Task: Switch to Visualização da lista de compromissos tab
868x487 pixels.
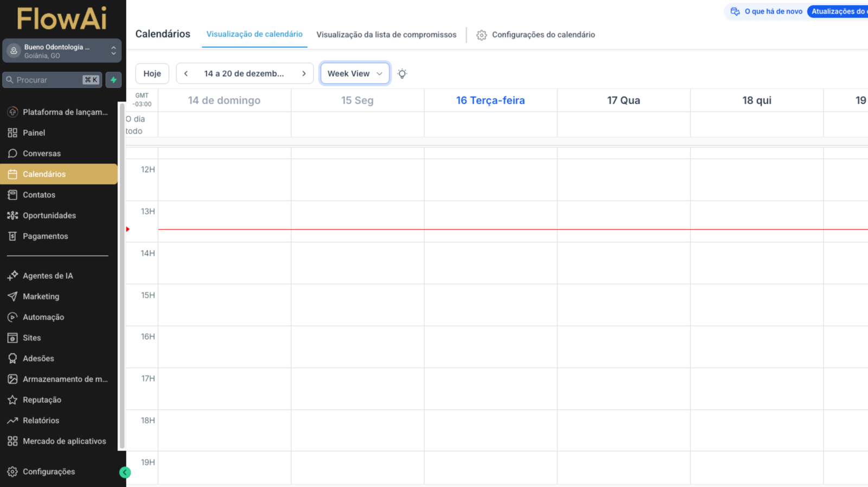Action: [x=386, y=35]
